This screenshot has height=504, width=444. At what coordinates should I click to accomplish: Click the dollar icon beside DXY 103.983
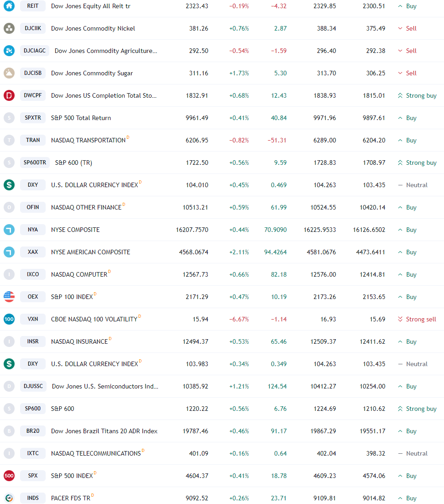coord(9,364)
